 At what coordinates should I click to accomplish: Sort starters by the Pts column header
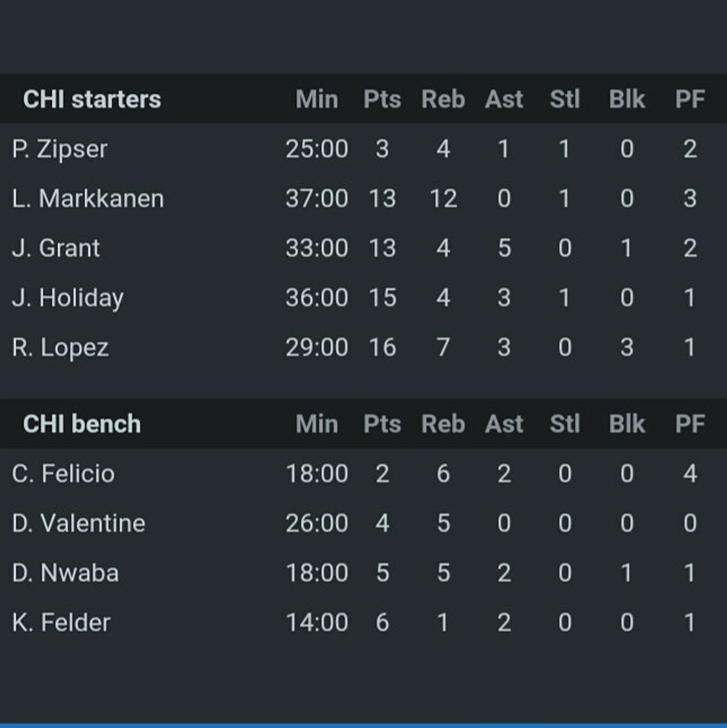(382, 99)
